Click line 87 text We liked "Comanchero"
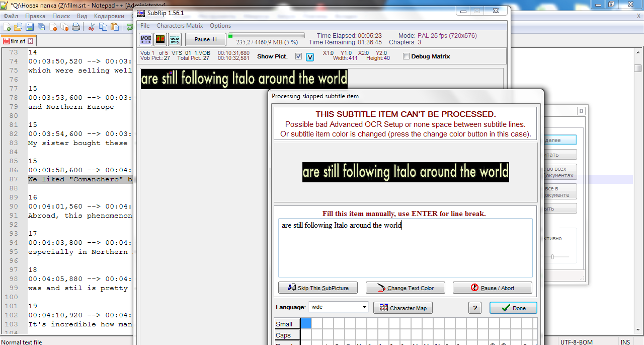Image resolution: width=644 pixels, height=345 pixels. point(80,179)
